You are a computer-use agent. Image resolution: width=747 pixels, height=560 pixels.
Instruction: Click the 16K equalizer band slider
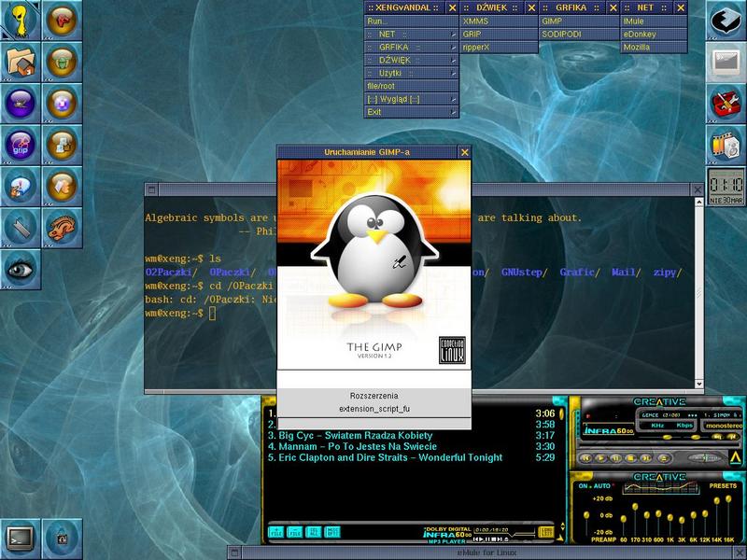pyautogui.click(x=728, y=499)
